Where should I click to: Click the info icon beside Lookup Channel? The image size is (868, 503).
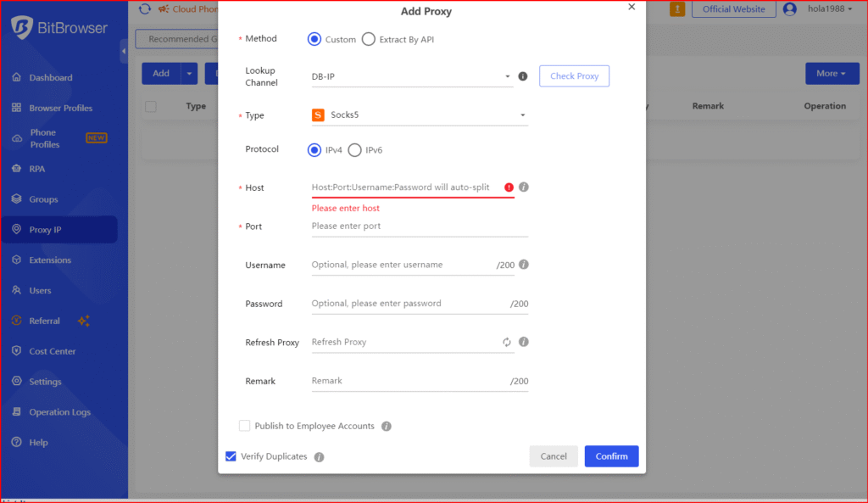(x=523, y=76)
